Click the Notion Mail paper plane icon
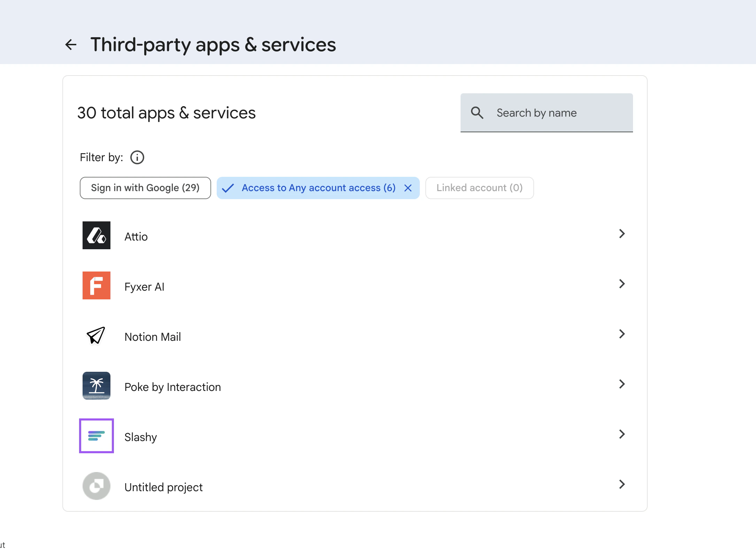 click(97, 336)
